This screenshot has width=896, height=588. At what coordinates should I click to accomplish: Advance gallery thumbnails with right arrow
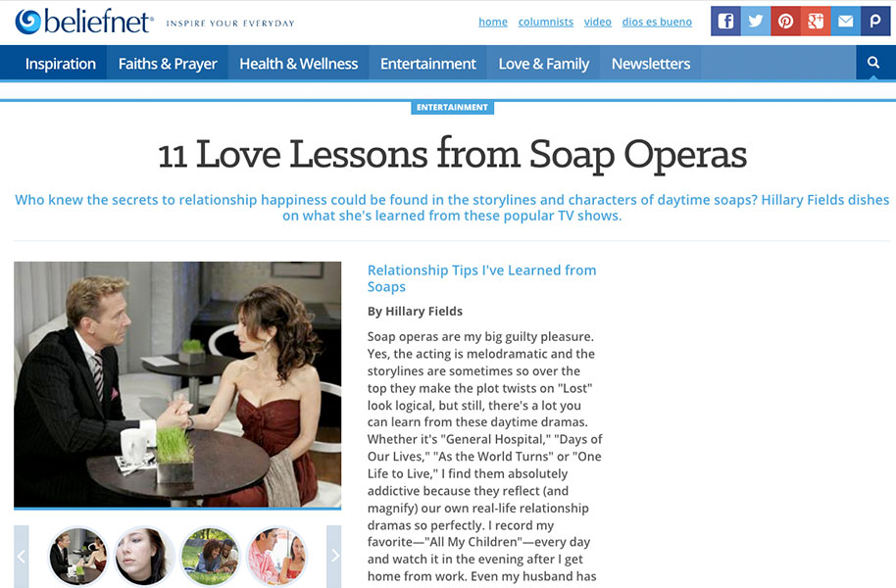[334, 556]
